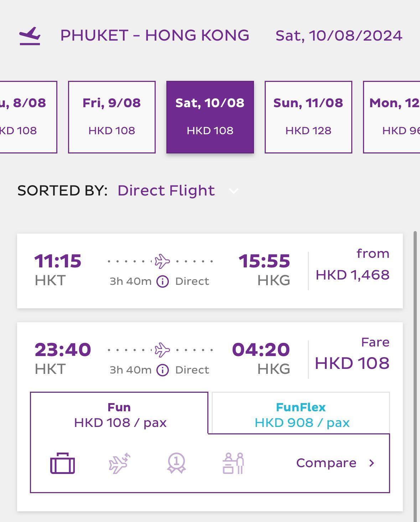The width and height of the screenshot is (420, 522).
Task: Click the check-in counter icon
Action: [x=233, y=463]
